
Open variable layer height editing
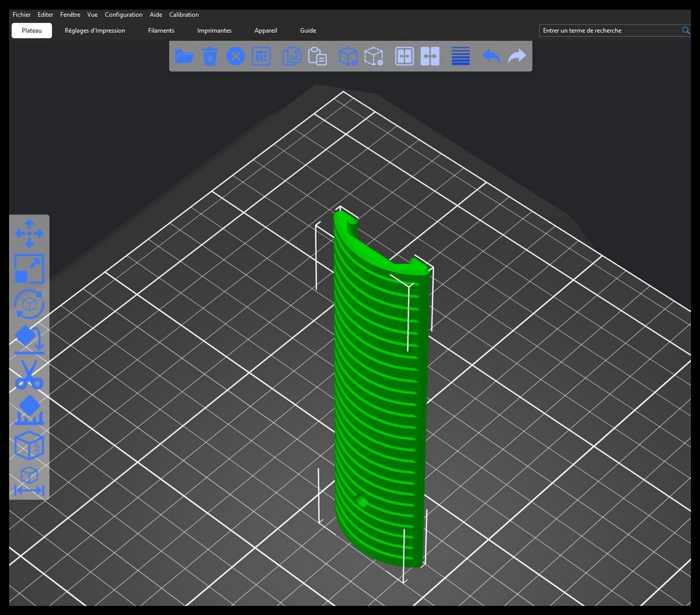(x=460, y=56)
